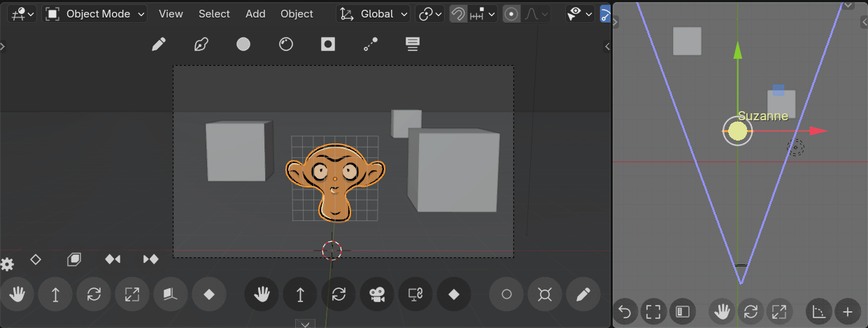
Task: Jump to next keyframe icon
Action: (150, 259)
